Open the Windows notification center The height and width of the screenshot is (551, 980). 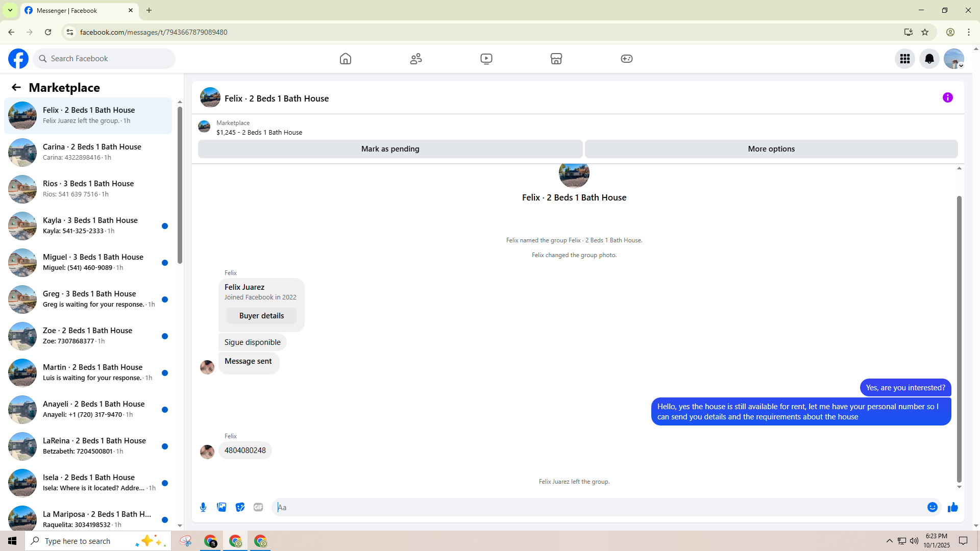[963, 541]
